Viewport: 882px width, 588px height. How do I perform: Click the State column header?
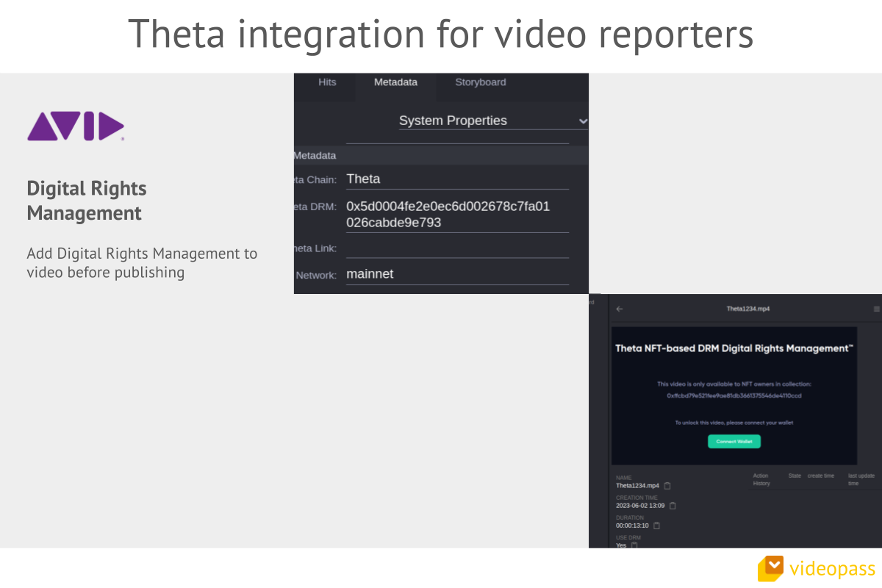(x=795, y=476)
